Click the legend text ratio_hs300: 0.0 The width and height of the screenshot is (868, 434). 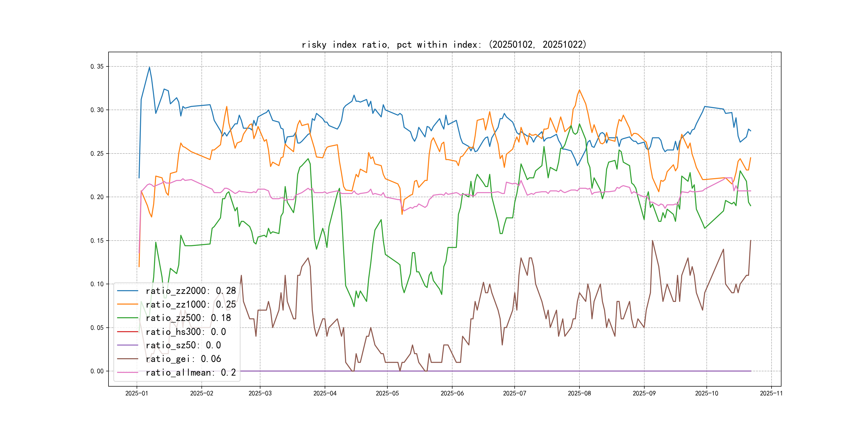point(186,332)
